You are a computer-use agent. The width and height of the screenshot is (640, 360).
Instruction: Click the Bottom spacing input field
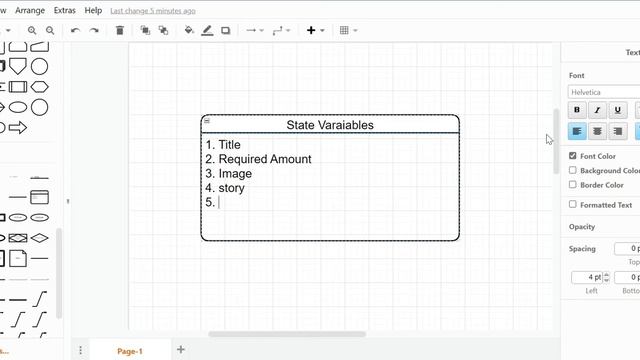[x=627, y=277]
